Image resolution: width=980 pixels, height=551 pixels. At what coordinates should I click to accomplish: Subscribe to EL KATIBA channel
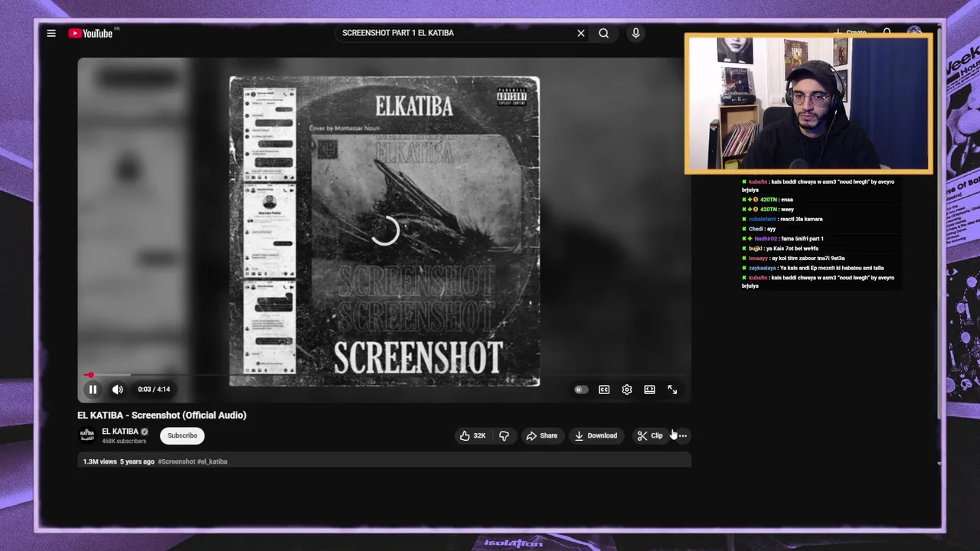coord(182,435)
